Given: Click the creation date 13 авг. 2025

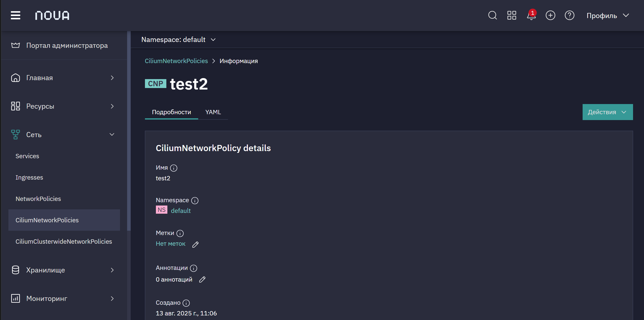Looking at the screenshot, I should click(186, 313).
